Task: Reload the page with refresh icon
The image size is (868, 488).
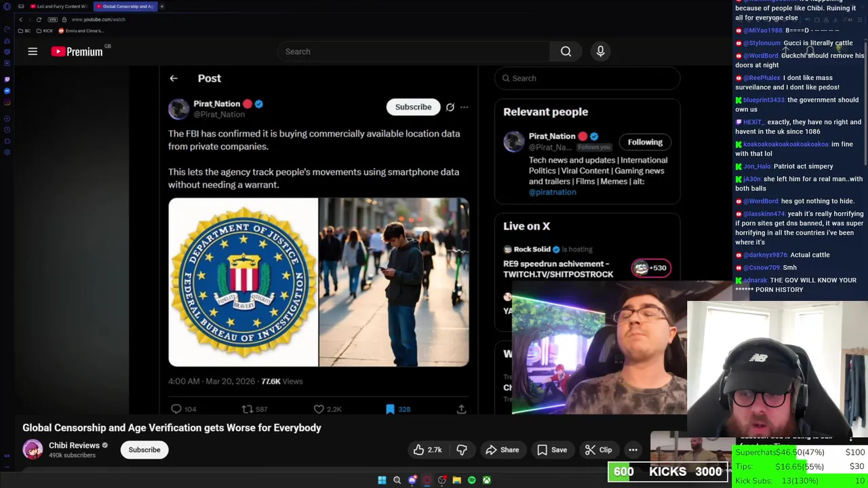Action: [x=39, y=20]
